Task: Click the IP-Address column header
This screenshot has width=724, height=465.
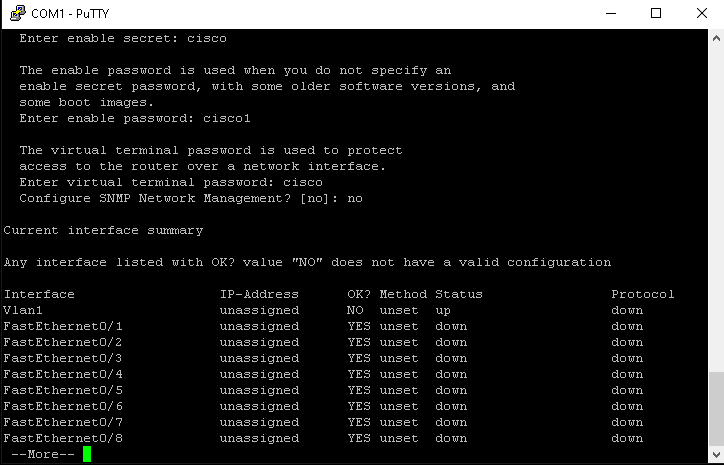Action: pos(259,294)
